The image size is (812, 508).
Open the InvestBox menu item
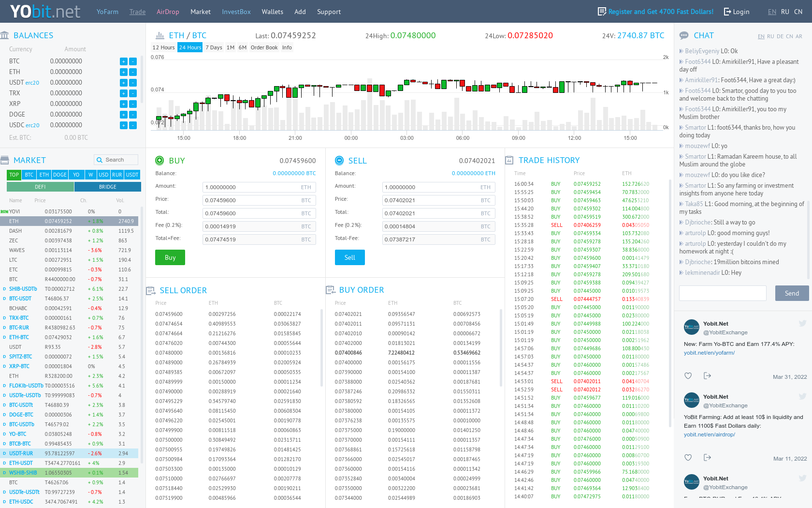[236, 12]
